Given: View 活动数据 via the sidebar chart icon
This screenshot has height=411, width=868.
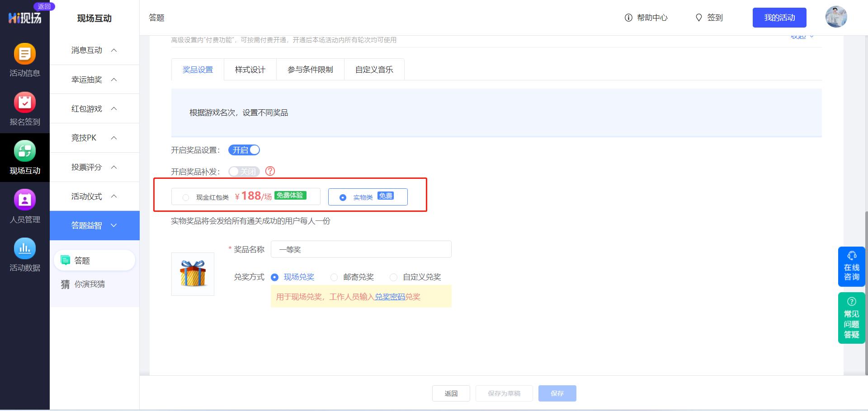Looking at the screenshot, I should 25,256.
